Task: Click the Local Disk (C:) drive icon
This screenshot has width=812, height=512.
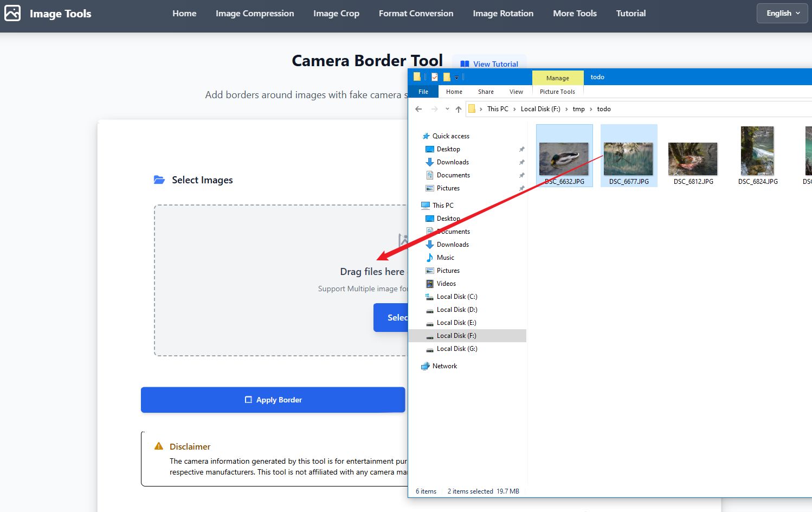Action: [430, 297]
